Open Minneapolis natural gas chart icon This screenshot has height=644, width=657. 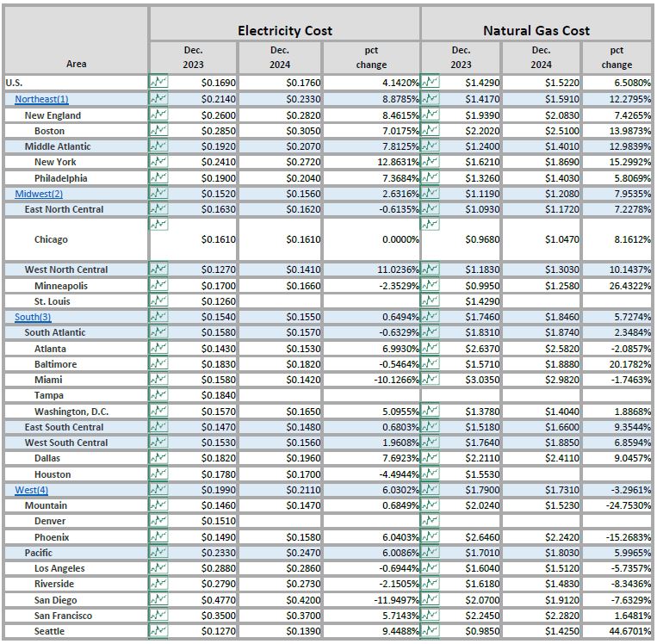click(431, 285)
